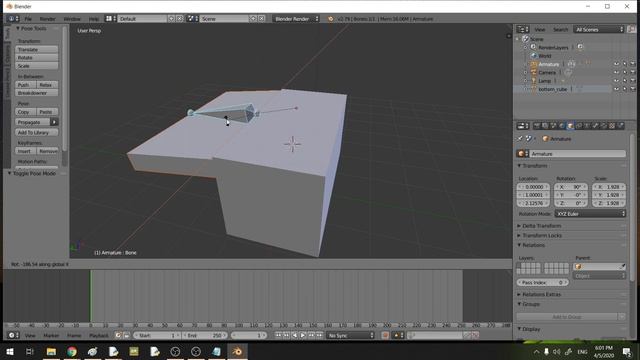Jump to the first frame in timeline
Screen dimensions: 640x360
tap(278, 335)
